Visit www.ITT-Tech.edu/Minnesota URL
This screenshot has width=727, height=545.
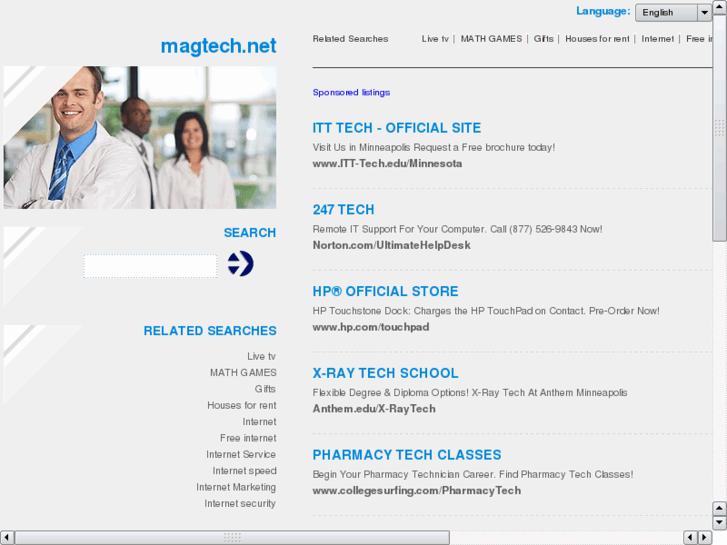387,163
